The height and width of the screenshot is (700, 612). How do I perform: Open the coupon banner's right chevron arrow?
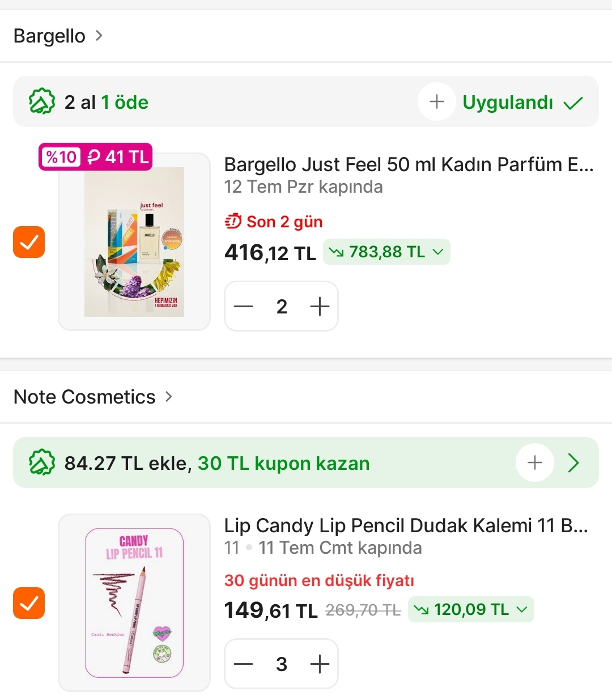[573, 463]
